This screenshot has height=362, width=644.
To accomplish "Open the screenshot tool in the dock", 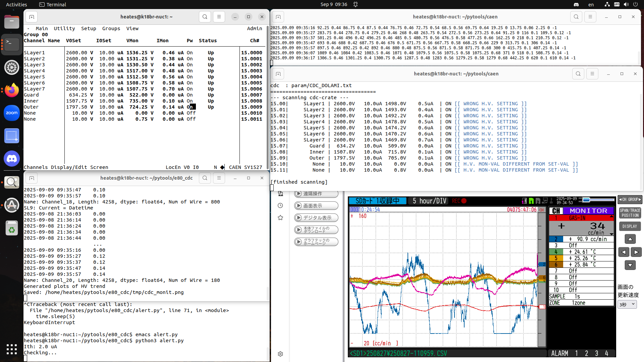I will [x=12, y=136].
